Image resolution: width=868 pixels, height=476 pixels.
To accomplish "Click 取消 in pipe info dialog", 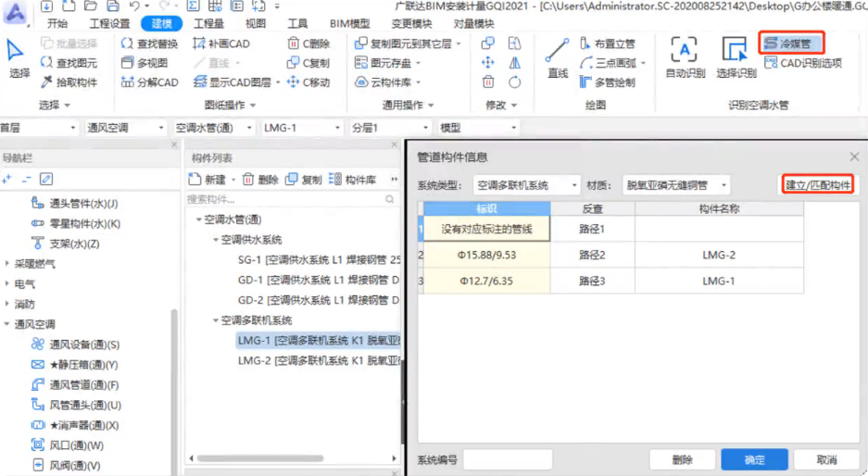I will [826, 459].
